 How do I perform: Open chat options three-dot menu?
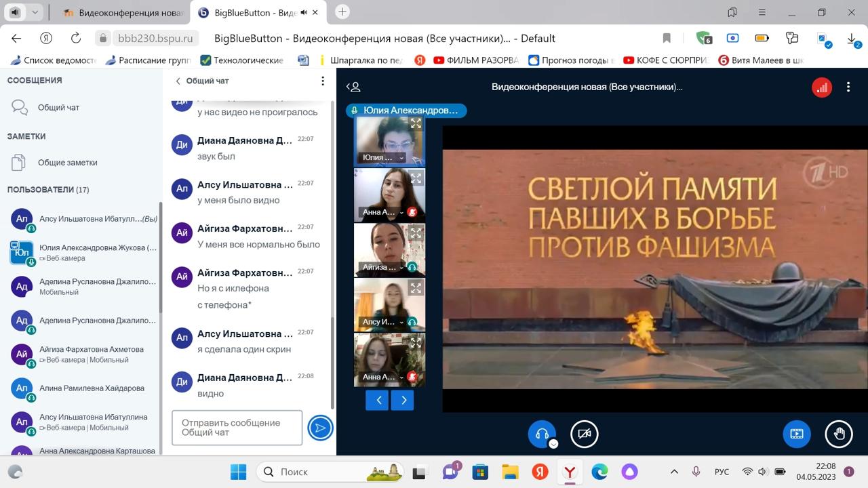tap(323, 81)
